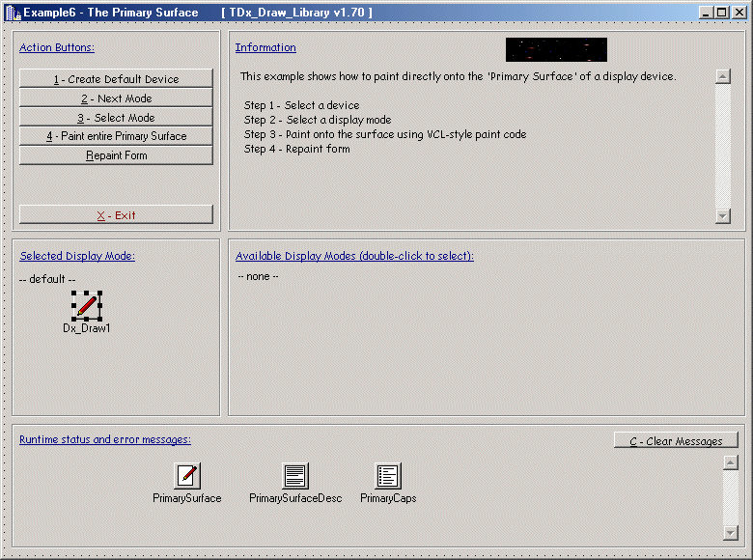Click Paint entire Primary Surface button

[116, 136]
